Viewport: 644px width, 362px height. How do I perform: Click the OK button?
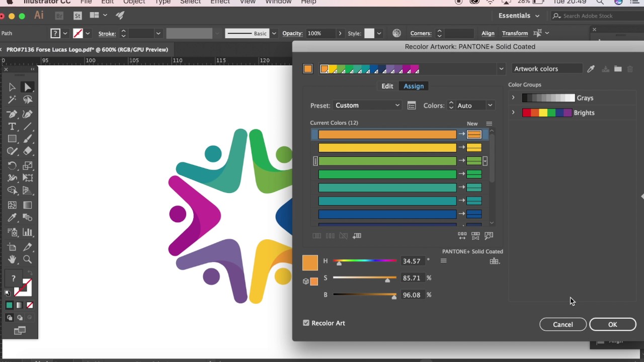[x=612, y=324]
